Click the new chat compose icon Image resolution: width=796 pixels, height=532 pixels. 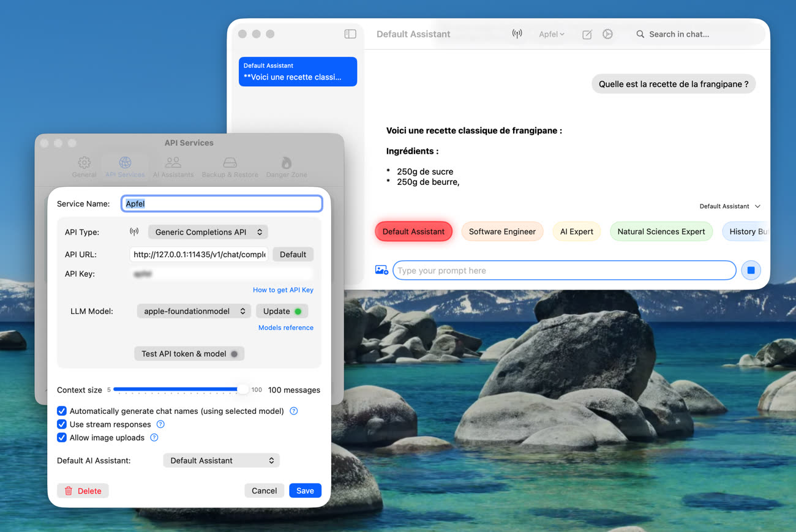click(587, 34)
